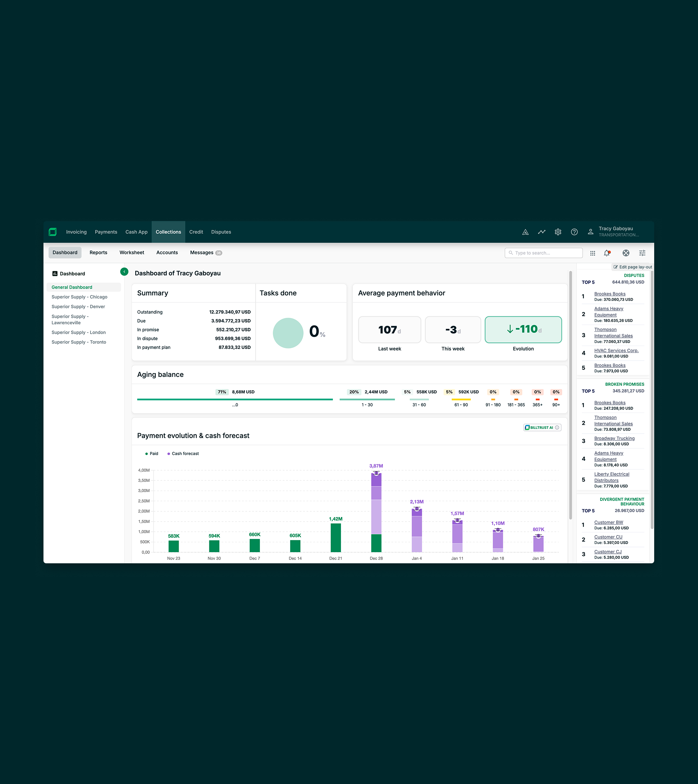The width and height of the screenshot is (698, 784).
Task: Click the lifebuoy support icon
Action: pos(625,253)
